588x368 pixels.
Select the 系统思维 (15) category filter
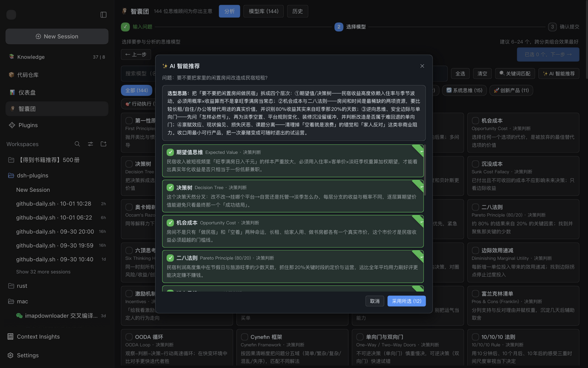click(x=464, y=90)
